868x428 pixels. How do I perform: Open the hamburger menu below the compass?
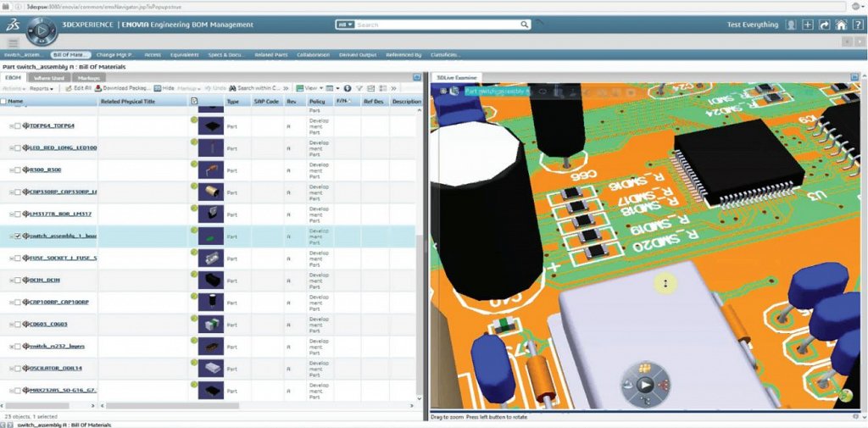14,42
